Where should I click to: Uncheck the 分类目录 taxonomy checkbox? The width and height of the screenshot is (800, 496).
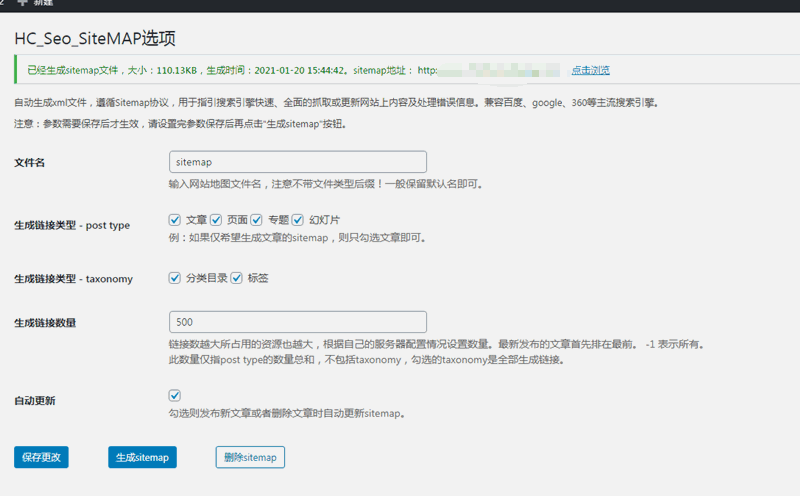(x=175, y=278)
